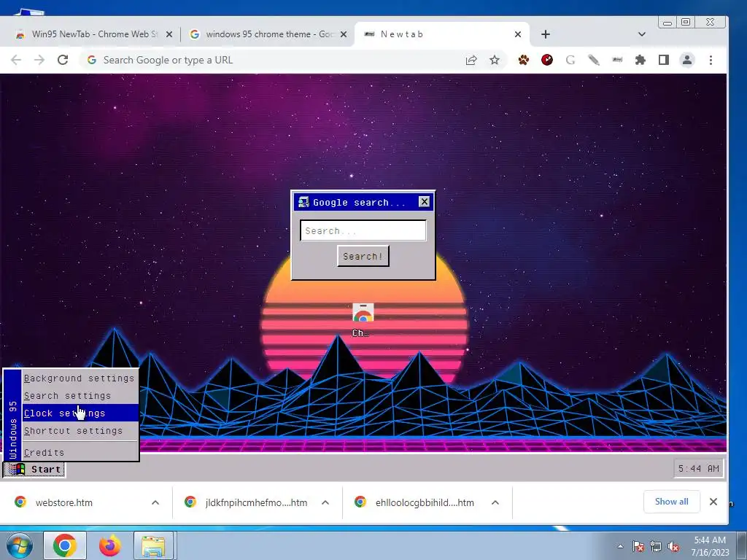Select Clock settings in Start menu
Viewport: 747px width, 560px height.
click(80, 413)
